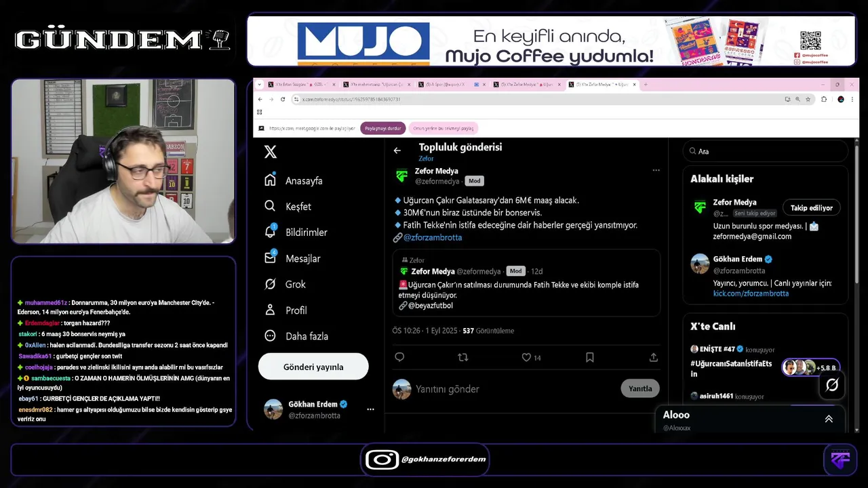Bookmark page with star icon
Image resolution: width=868 pixels, height=488 pixels.
click(x=808, y=99)
